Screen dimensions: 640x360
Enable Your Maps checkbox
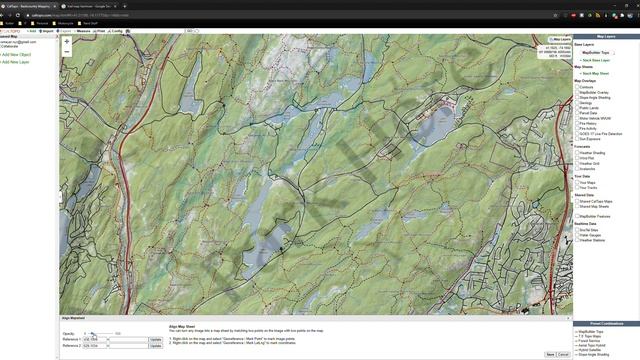pos(577,182)
